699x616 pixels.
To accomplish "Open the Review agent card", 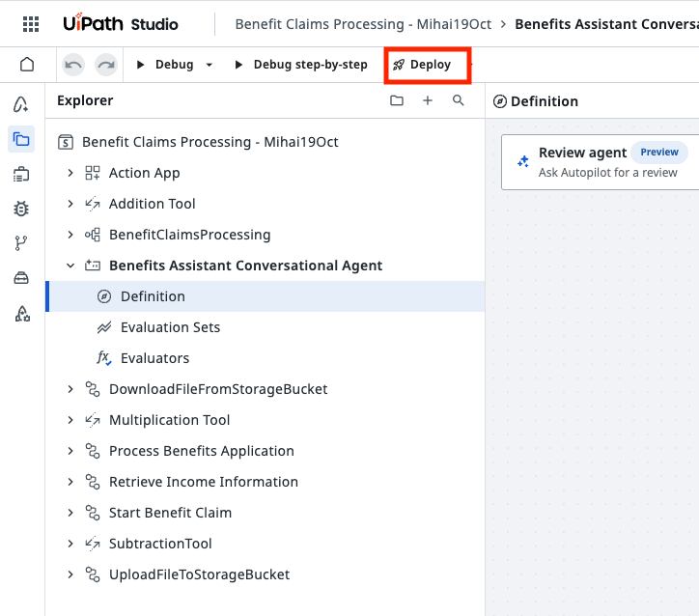I will pos(600,162).
